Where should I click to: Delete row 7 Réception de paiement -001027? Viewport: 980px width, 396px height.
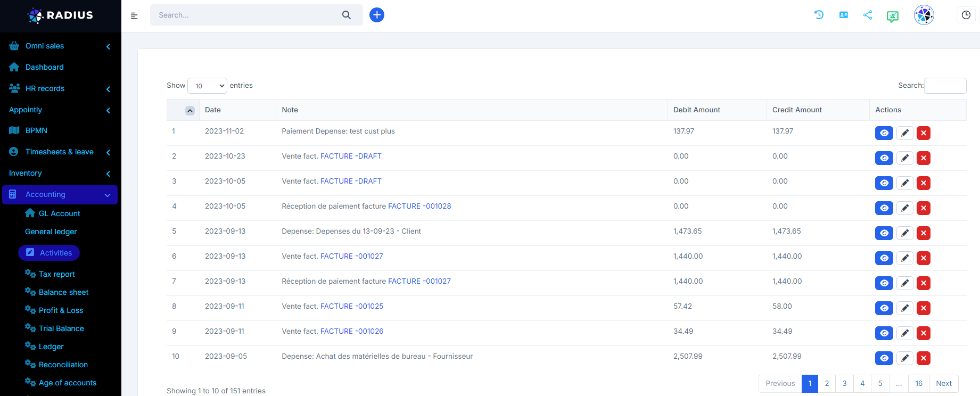(924, 283)
